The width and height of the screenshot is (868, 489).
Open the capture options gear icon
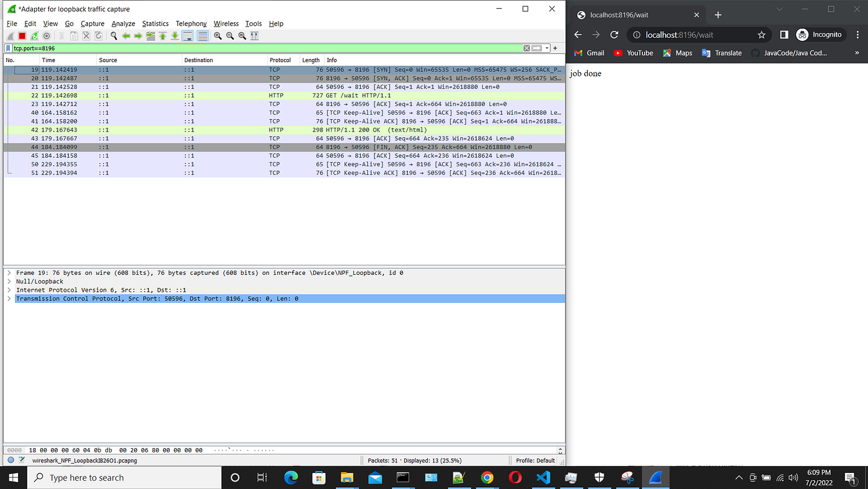coord(46,36)
